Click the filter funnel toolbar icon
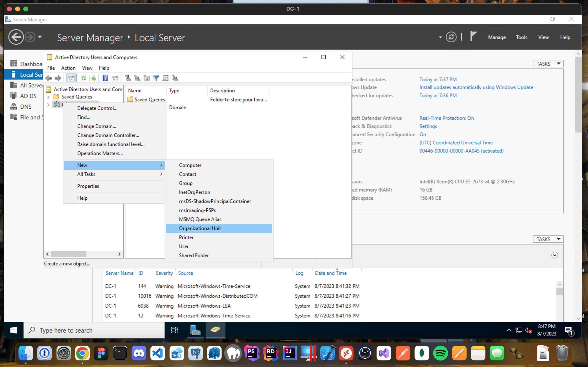The width and height of the screenshot is (588, 367). tap(156, 78)
